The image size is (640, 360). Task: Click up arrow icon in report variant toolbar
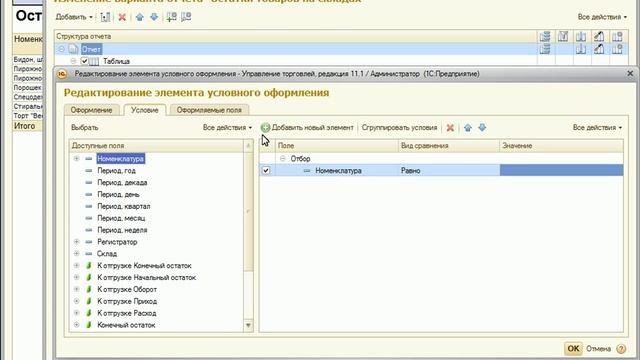(140, 17)
